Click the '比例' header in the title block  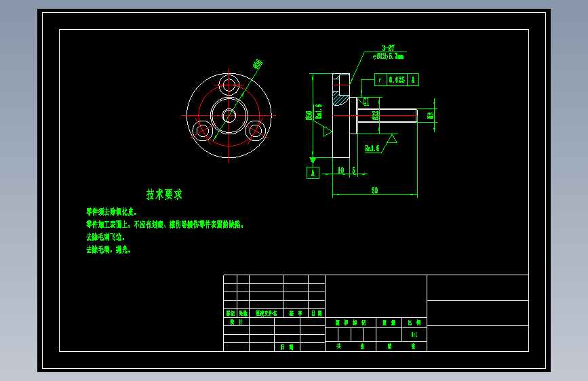(x=414, y=323)
